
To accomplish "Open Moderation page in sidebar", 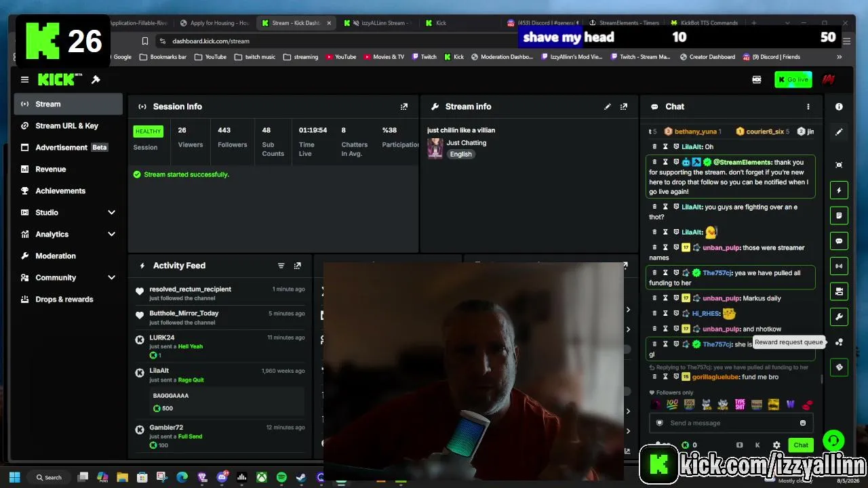I will [x=68, y=256].
